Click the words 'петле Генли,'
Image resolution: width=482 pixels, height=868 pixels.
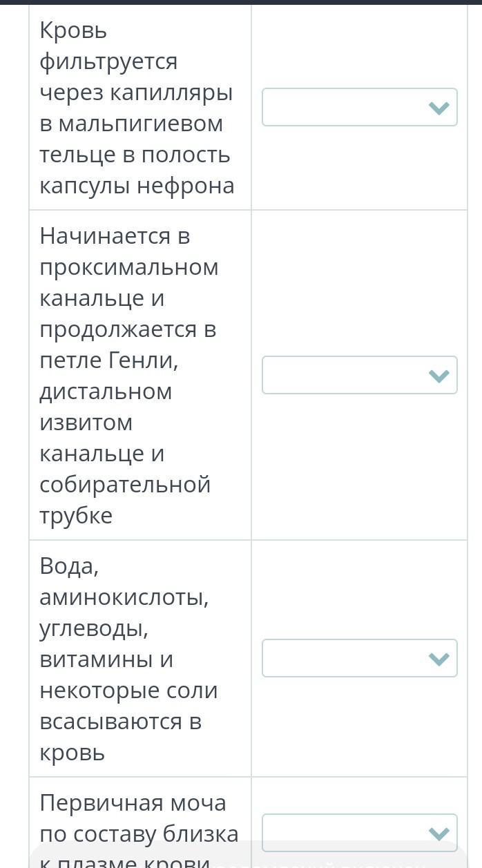pos(108,360)
